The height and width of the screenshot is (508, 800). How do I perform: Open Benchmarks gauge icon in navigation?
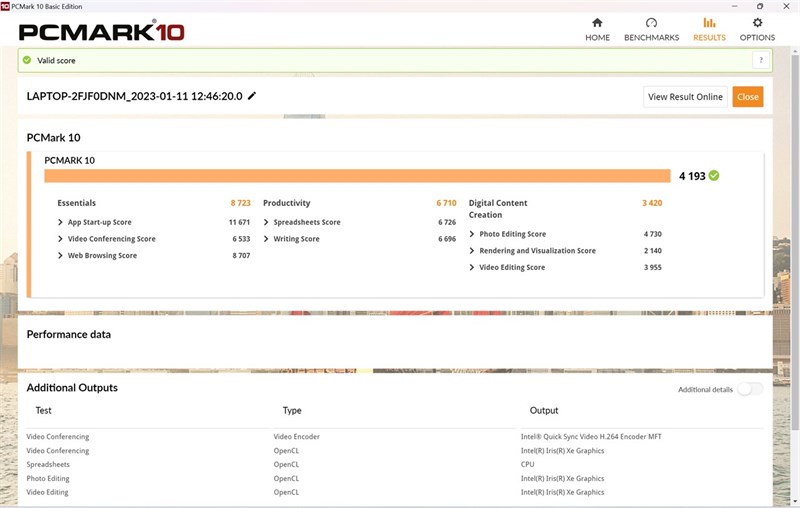coord(651,22)
